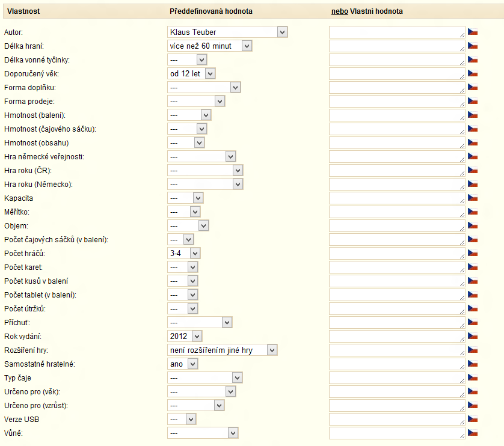504x446 pixels.
Task: Click the flag icon in Hmotnost (čajového sáčku) row
Action: click(x=473, y=129)
